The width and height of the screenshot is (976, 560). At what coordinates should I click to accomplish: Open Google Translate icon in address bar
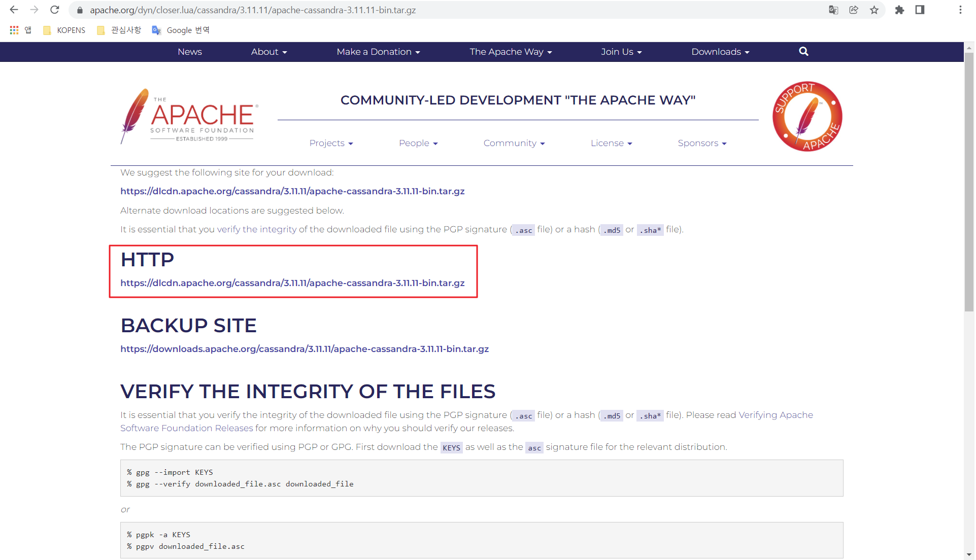[833, 10]
